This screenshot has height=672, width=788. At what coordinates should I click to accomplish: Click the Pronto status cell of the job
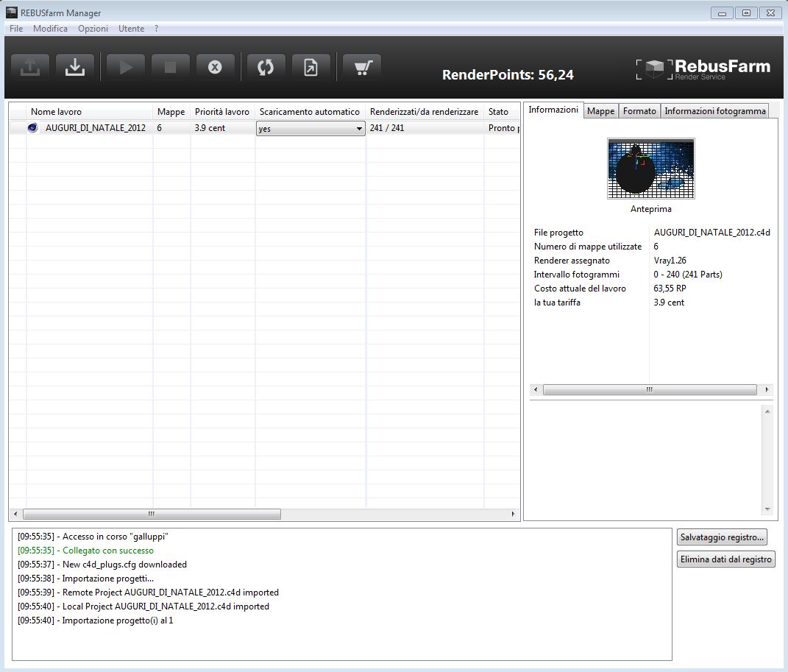[503, 127]
